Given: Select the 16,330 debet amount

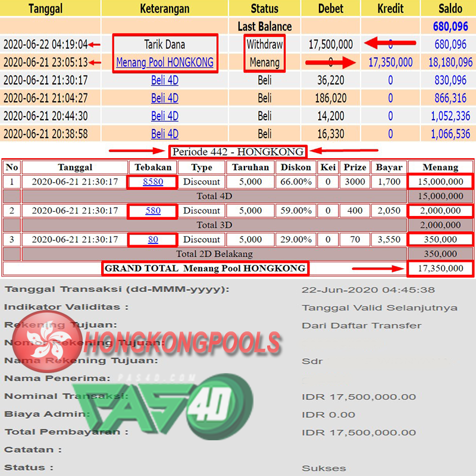Looking at the screenshot, I should coord(331,134).
